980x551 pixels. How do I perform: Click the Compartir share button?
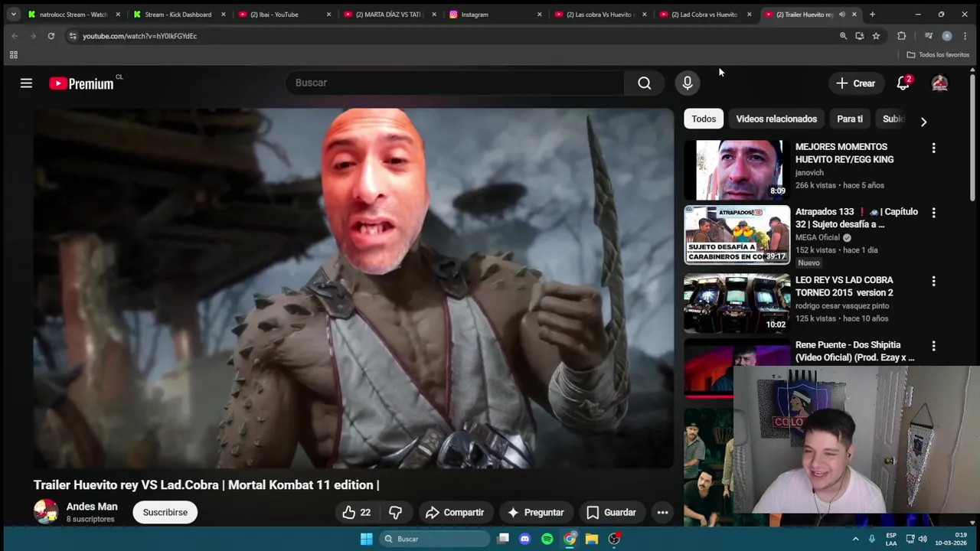[455, 513]
